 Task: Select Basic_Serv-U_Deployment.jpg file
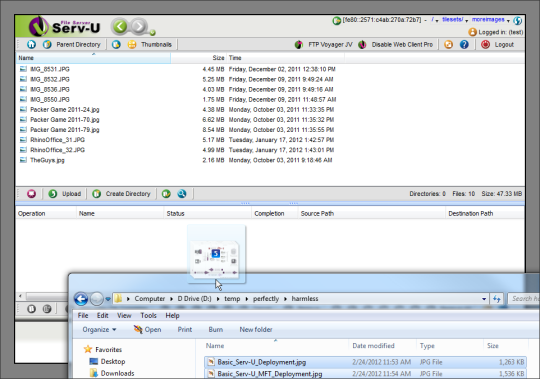[365, 362]
